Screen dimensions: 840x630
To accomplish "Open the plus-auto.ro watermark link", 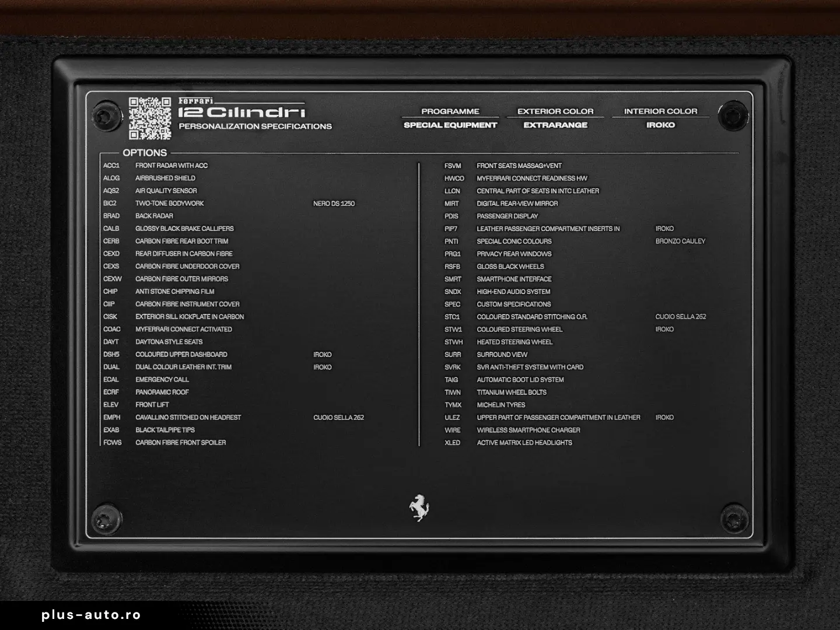I will click(x=91, y=615).
